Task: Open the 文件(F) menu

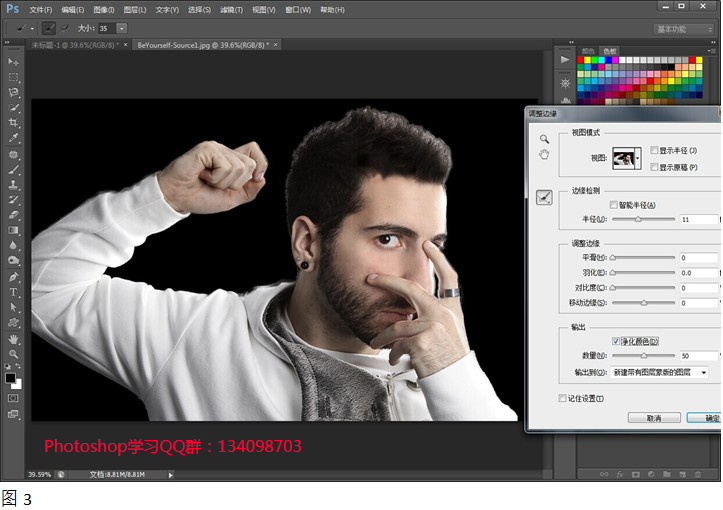Action: pyautogui.click(x=41, y=10)
